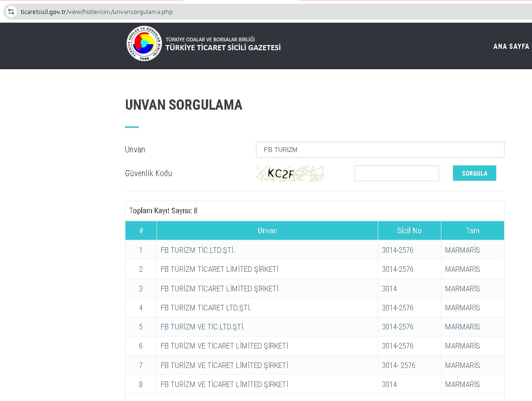Select FB TURİZM TİCARET LTD.ŞTİ. in row 4

pos(206,308)
